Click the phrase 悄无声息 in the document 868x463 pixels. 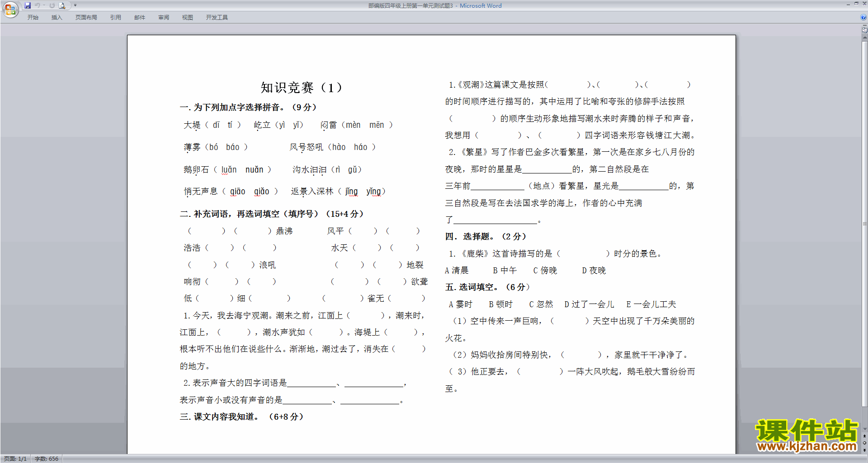(x=201, y=191)
